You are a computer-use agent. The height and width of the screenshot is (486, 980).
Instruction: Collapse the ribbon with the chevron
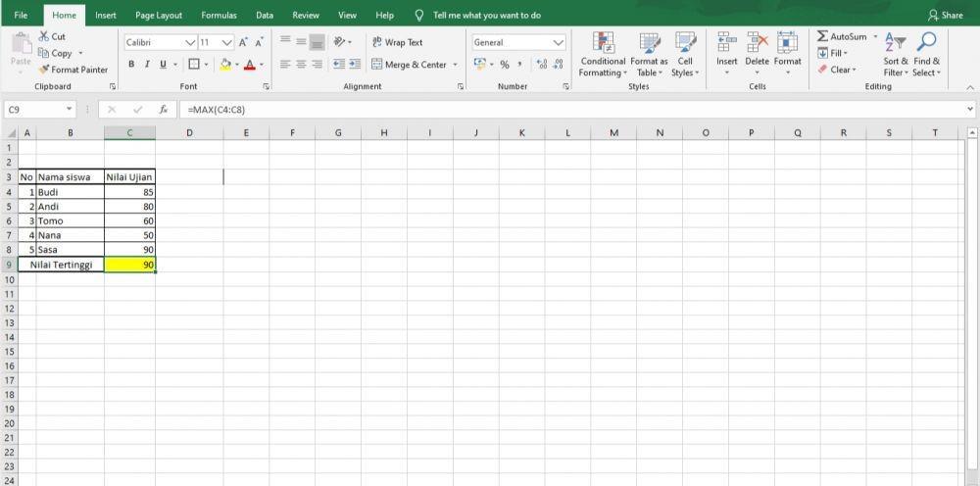tap(970, 87)
